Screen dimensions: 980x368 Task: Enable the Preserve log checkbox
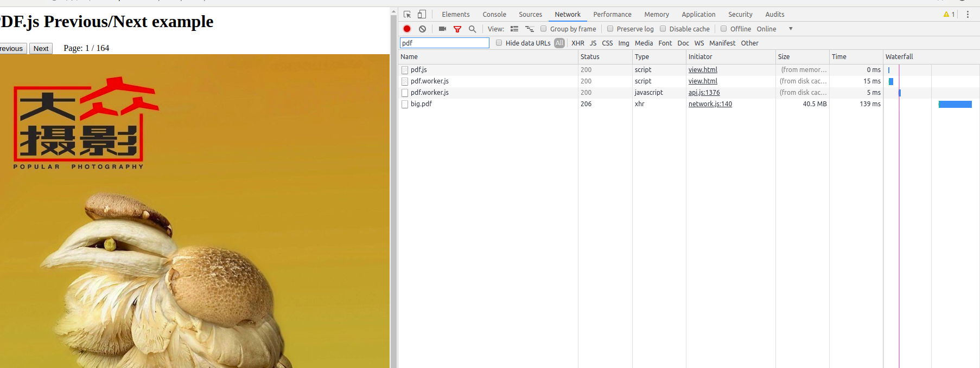pos(610,29)
